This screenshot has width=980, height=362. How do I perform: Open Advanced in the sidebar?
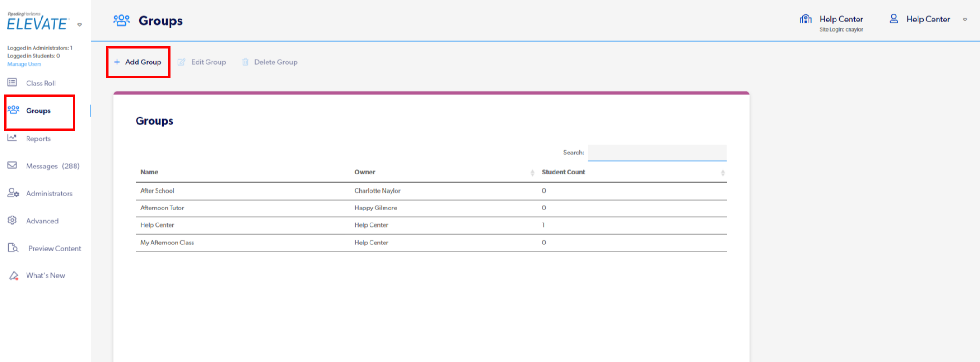[42, 221]
